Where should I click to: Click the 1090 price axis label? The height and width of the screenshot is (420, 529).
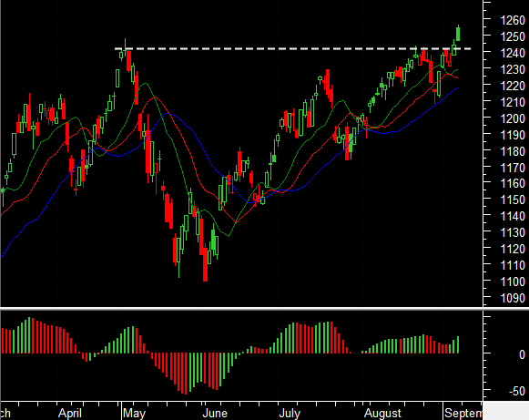513,298
